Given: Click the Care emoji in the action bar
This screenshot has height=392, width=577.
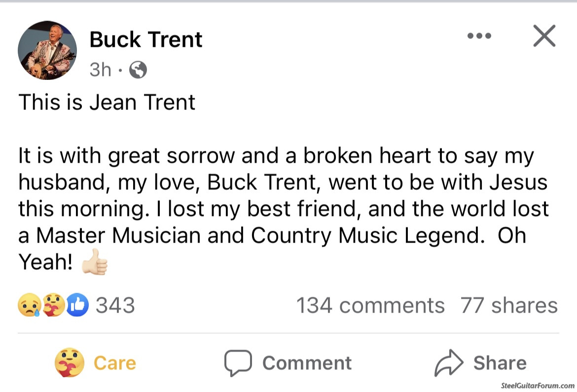Looking at the screenshot, I should point(70,362).
